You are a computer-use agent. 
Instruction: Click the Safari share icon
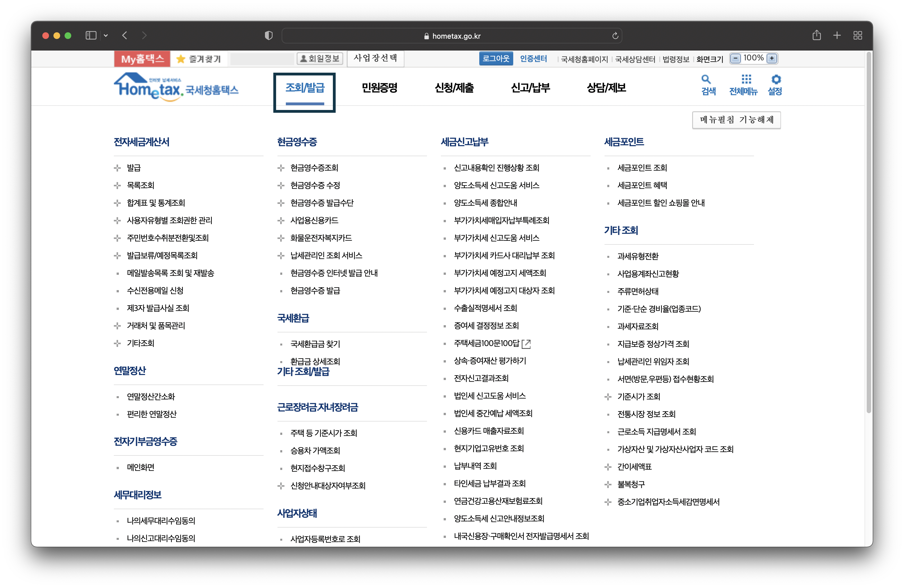pos(817,35)
